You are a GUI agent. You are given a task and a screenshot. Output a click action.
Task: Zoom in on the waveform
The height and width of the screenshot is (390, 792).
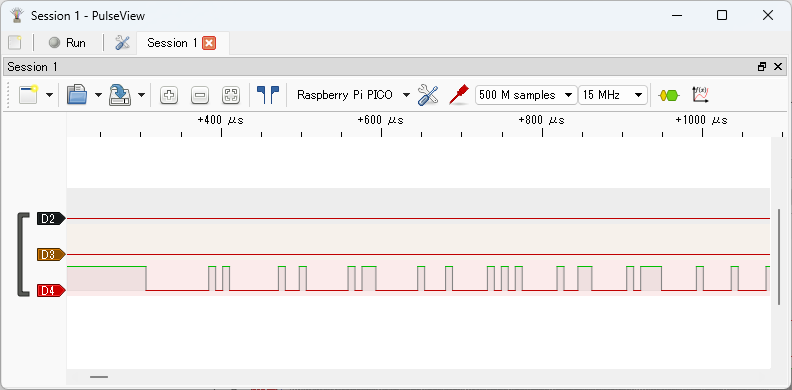pyautogui.click(x=169, y=95)
